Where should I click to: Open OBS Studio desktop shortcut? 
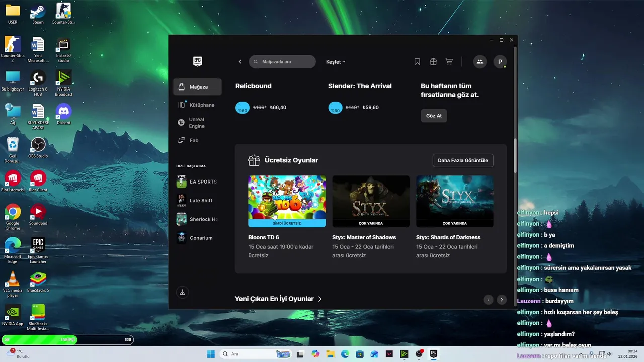(38, 148)
